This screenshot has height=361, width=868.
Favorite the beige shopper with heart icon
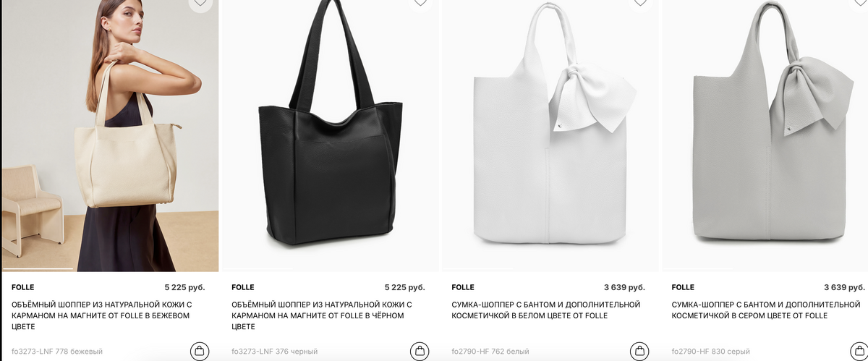click(200, 4)
